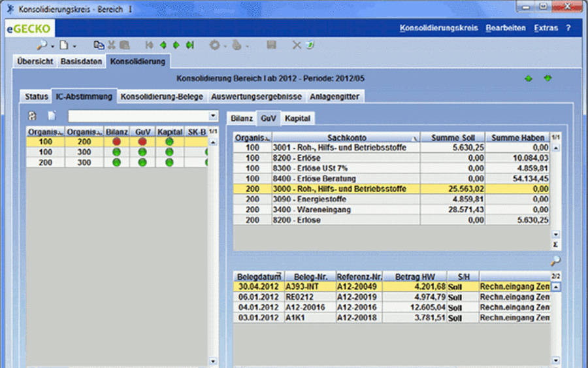Click the greyed print toolbar icon
This screenshot has width=588, height=368.
click(237, 45)
